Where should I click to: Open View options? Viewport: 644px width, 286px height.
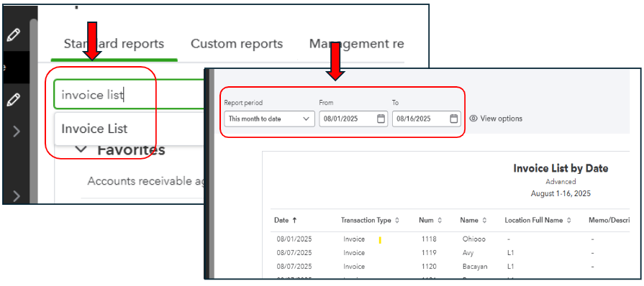tap(496, 119)
